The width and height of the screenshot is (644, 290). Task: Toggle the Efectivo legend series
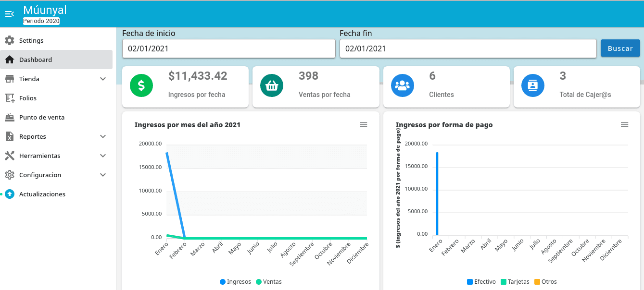pos(481,282)
